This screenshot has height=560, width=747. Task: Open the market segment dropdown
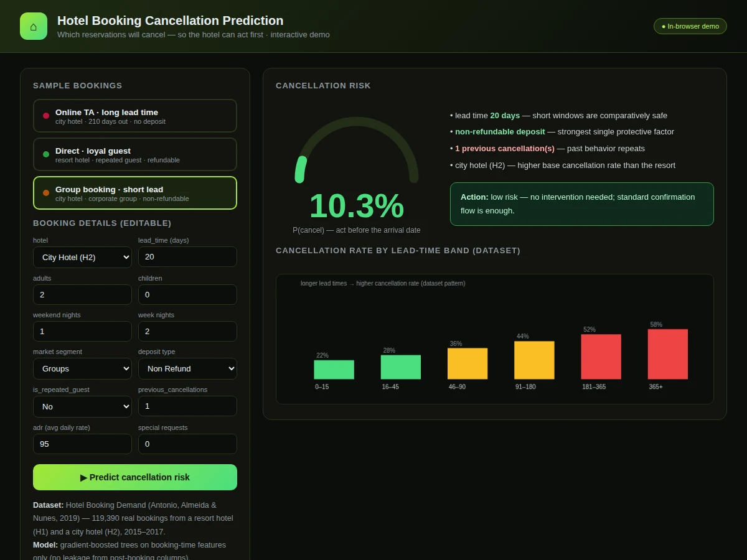82,368
